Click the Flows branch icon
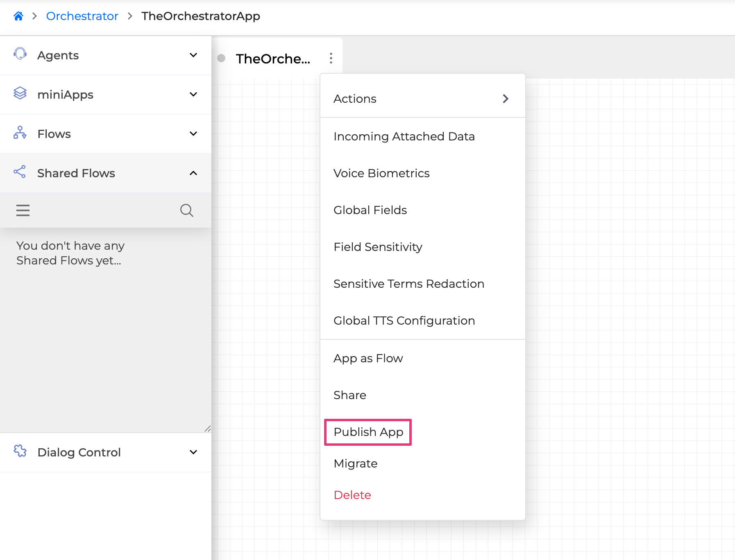Screen dimensions: 735x560 20,133
